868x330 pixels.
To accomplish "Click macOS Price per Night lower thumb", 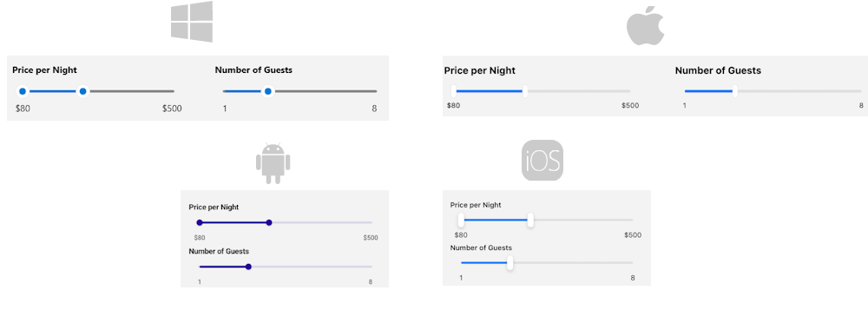I will (453, 91).
